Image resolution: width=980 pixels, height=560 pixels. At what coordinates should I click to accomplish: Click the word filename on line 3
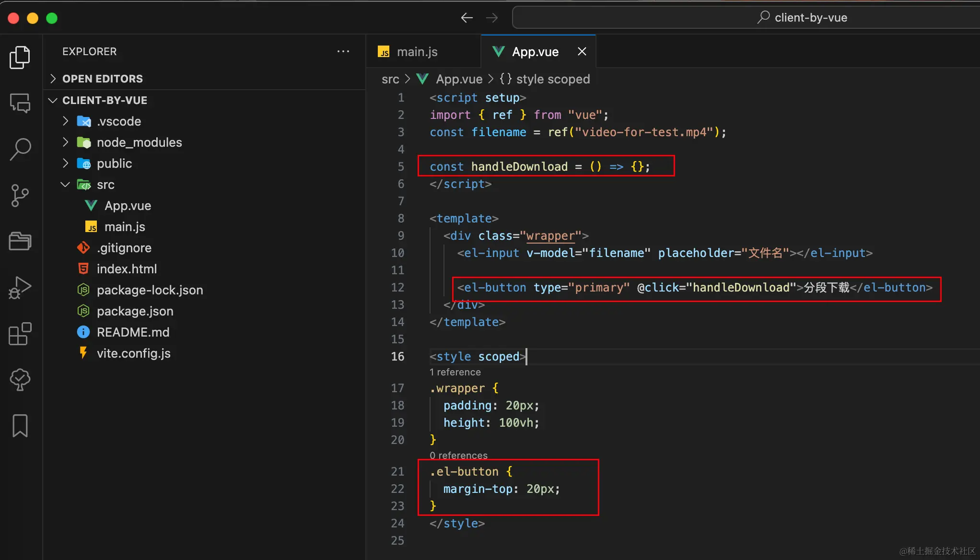(499, 132)
